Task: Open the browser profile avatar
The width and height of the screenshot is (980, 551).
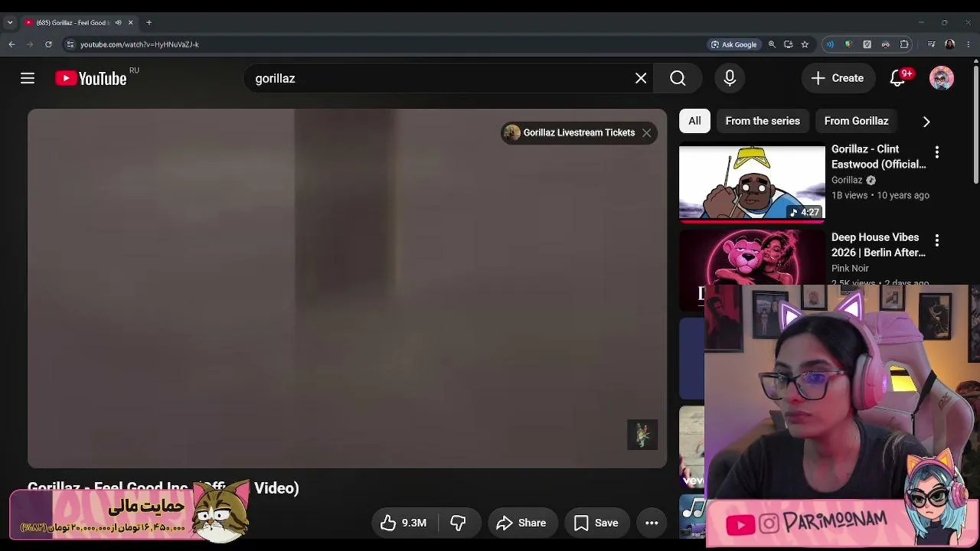Action: click(950, 44)
